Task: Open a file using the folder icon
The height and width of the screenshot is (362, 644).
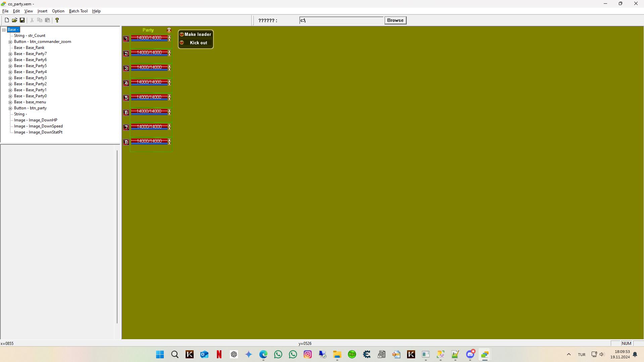Action: pyautogui.click(x=14, y=20)
